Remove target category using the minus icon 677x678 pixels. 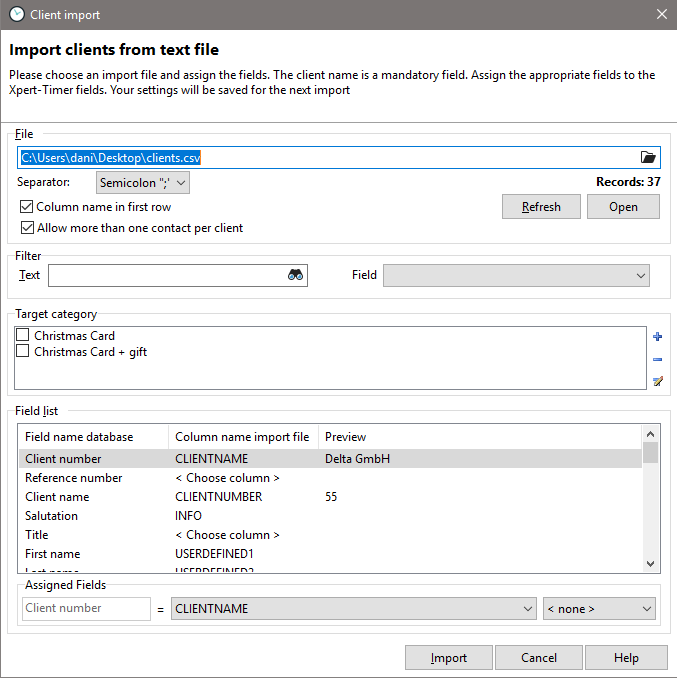(657, 359)
